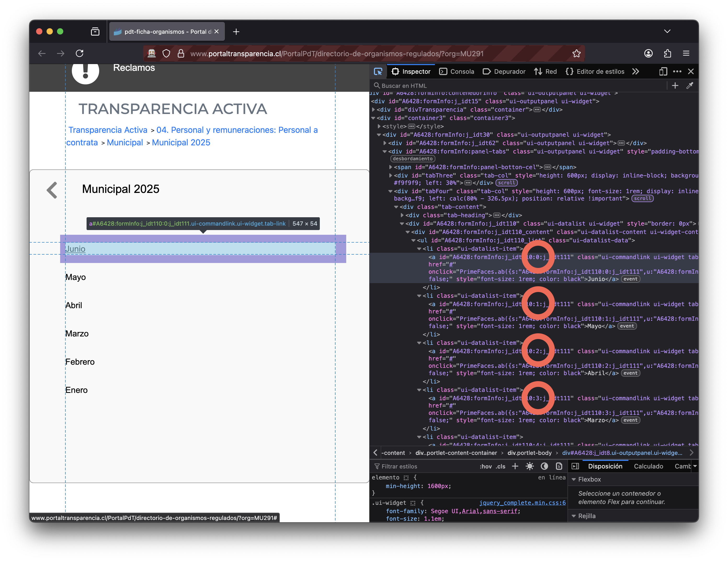Go forward with browser forward arrow

[60, 53]
